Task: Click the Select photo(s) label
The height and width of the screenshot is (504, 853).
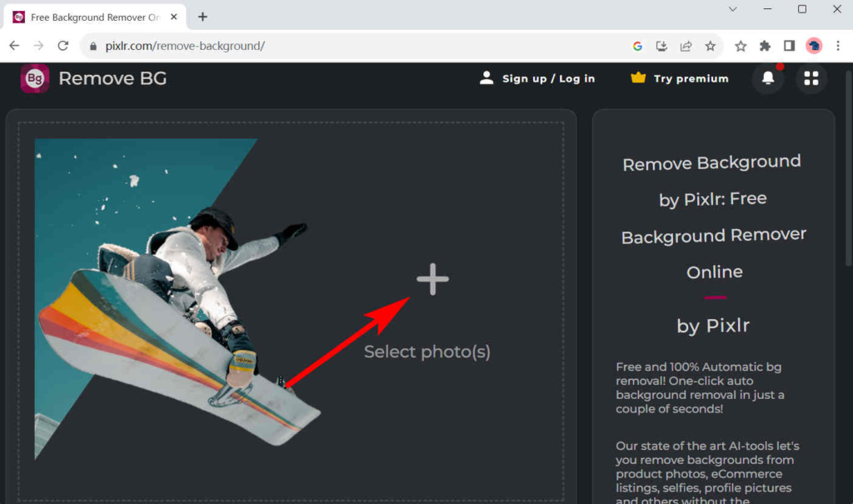Action: point(427,352)
